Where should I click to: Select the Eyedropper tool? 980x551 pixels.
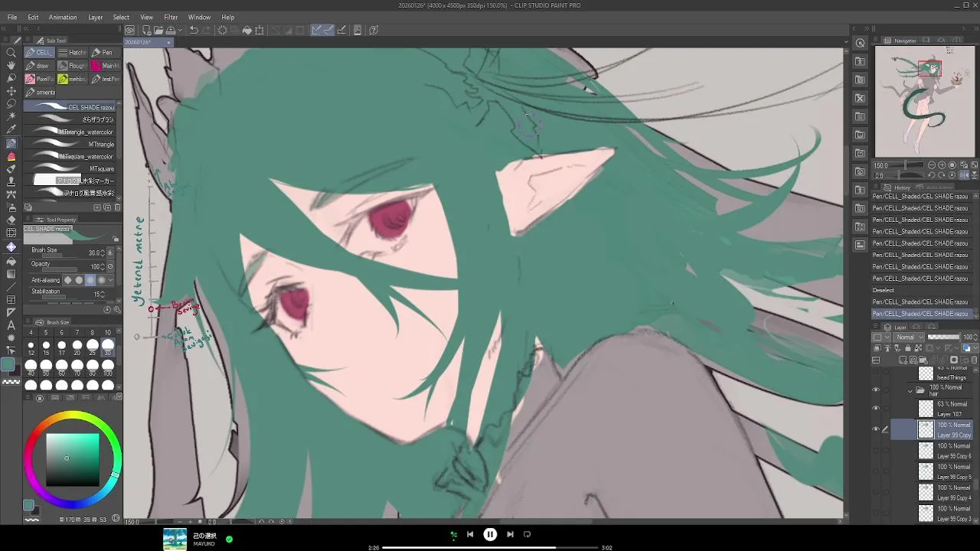click(x=11, y=130)
